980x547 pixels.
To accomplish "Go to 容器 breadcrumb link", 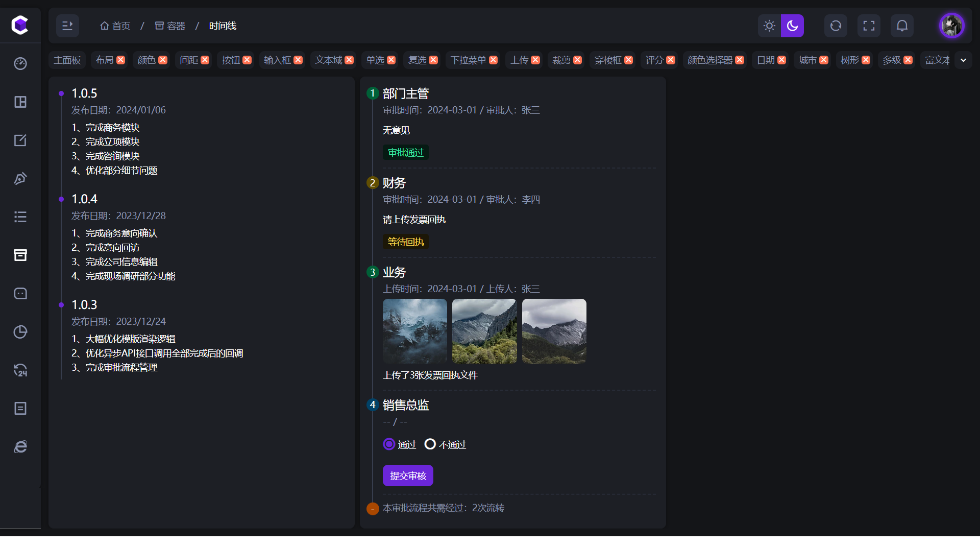I will [170, 26].
